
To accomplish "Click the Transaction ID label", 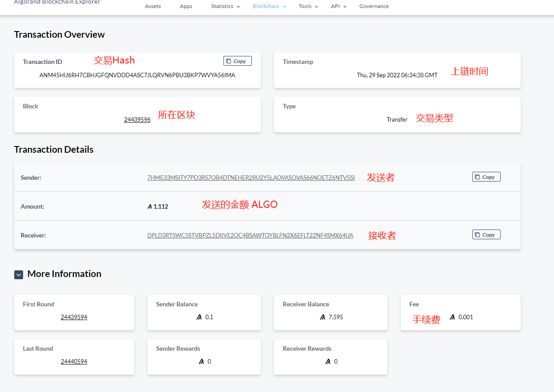I will pos(43,62).
